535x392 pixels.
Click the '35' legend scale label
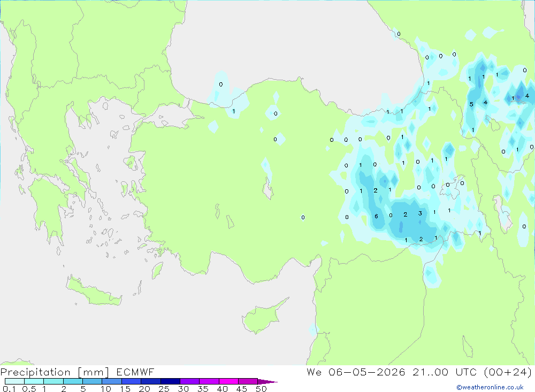pos(203,389)
